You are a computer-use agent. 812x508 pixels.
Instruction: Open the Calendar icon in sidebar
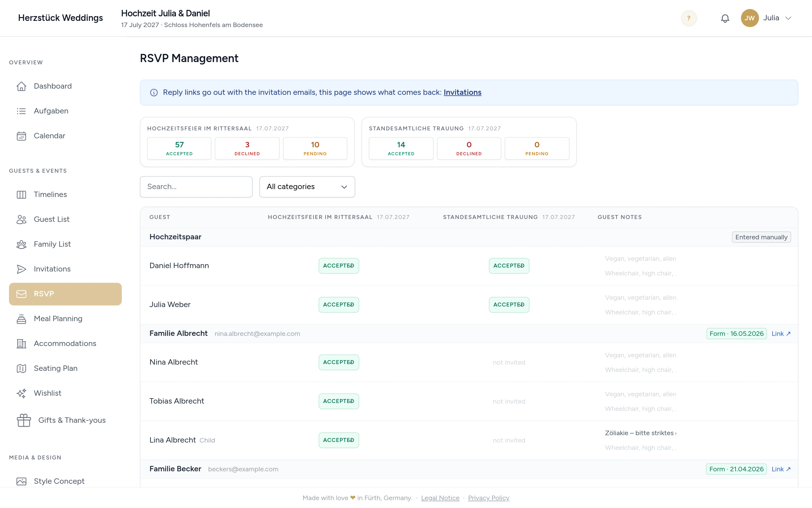click(21, 136)
